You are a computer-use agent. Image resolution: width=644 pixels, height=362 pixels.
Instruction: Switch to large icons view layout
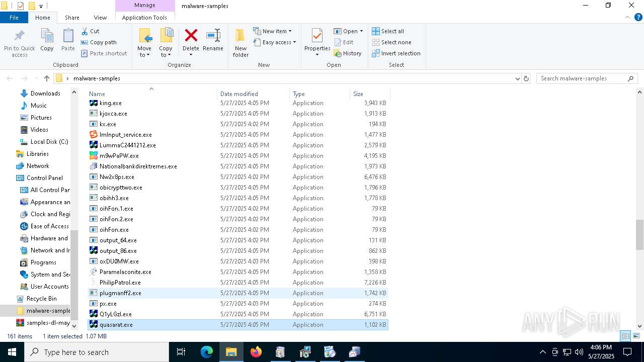636,336
